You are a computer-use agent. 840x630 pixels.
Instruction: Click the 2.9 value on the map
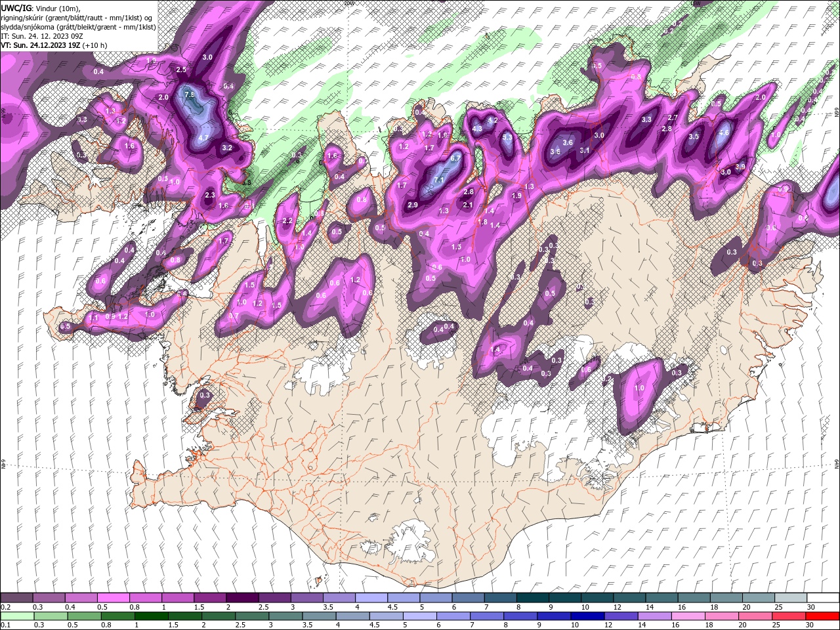(x=413, y=205)
